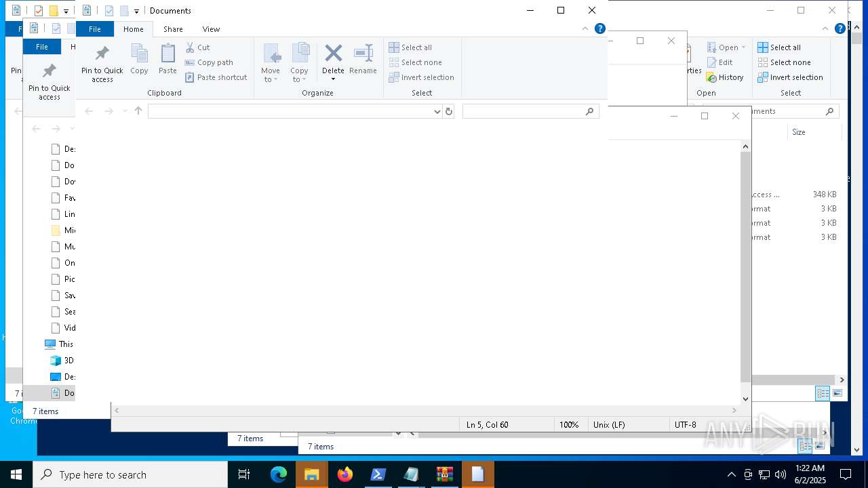Select the This PC item in navigation tree
Image resolution: width=868 pixels, height=488 pixels.
(59, 344)
